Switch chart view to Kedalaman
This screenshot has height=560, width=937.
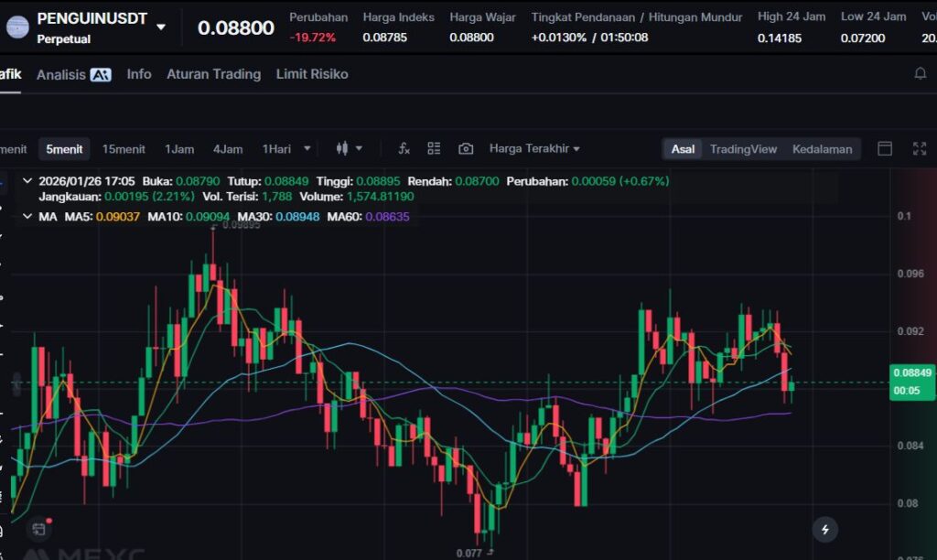[822, 149]
